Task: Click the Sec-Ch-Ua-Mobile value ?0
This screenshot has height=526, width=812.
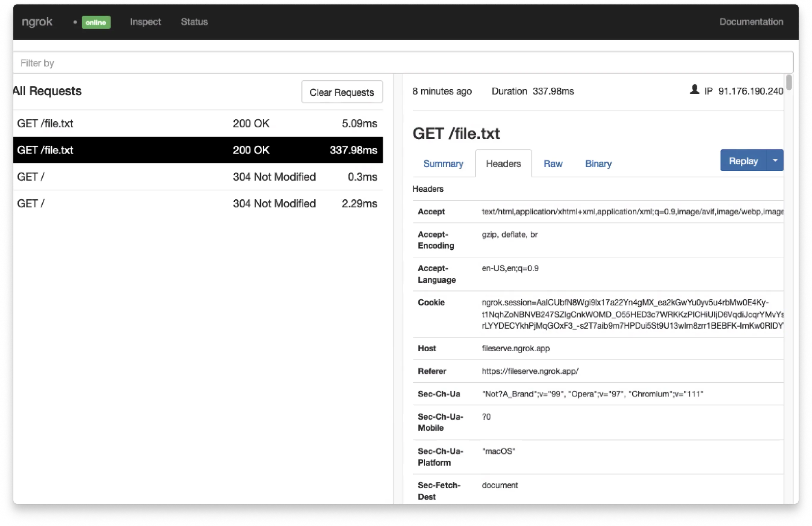Action: [x=486, y=417]
